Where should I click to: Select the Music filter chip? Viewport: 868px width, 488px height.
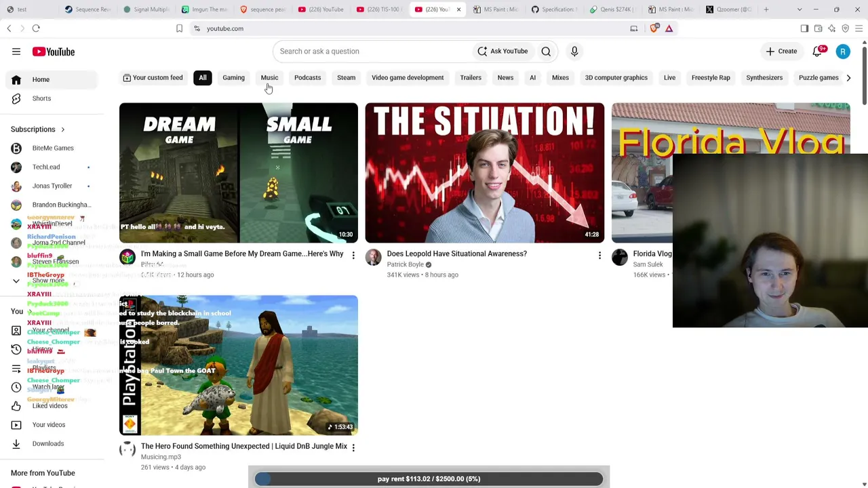(269, 77)
